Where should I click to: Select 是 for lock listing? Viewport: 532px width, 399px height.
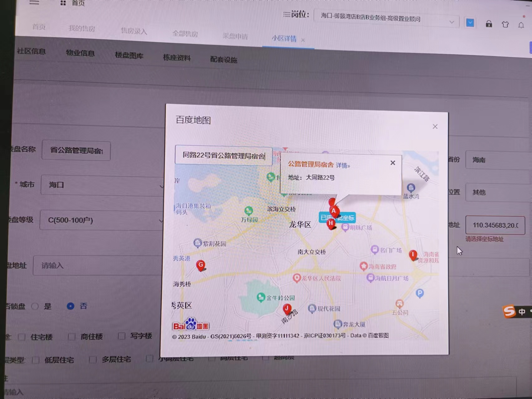click(x=35, y=306)
